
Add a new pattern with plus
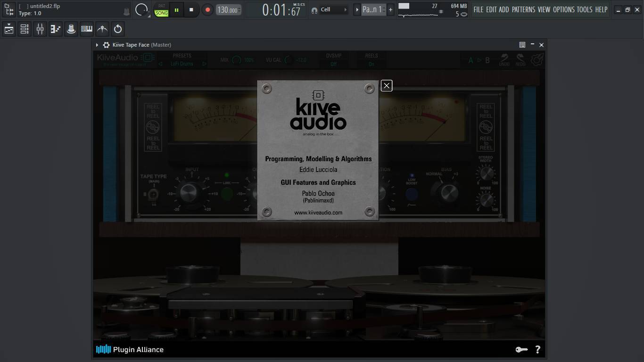click(390, 9)
